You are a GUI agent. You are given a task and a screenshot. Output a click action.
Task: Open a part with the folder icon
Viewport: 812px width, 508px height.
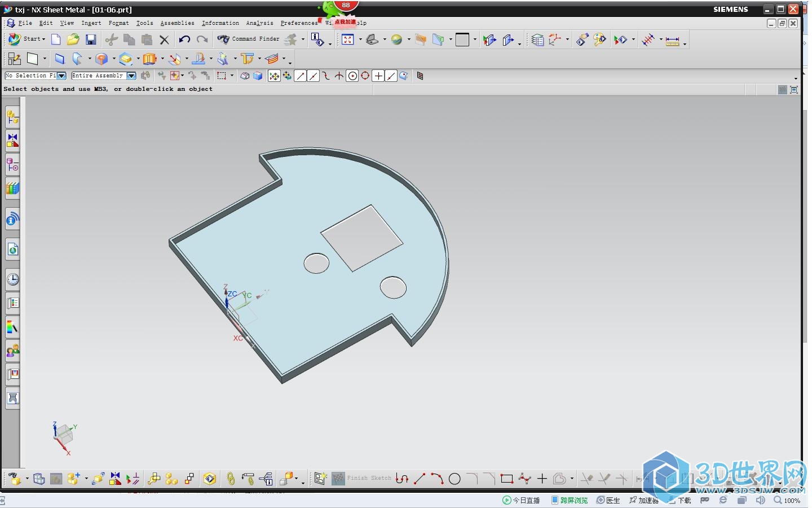point(73,40)
